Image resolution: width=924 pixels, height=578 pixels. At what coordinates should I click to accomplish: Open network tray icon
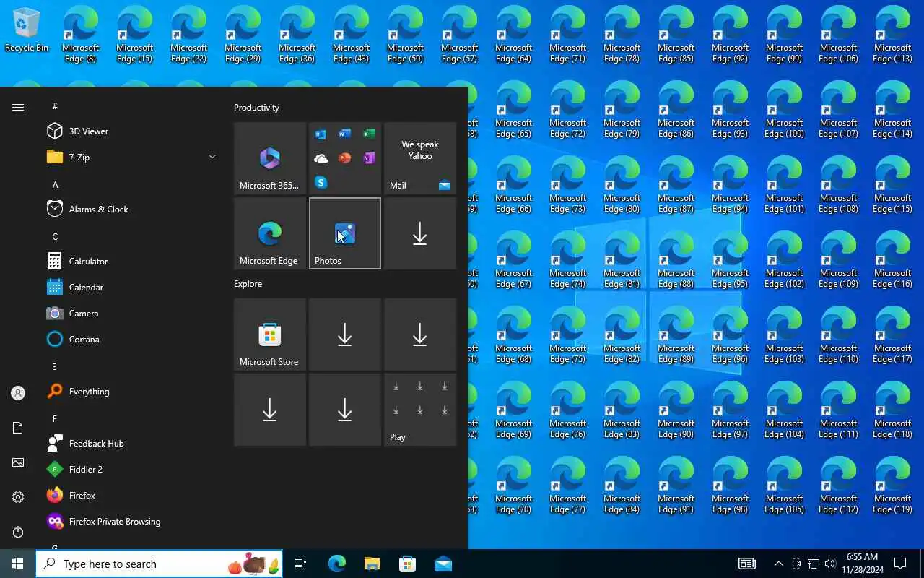pyautogui.click(x=813, y=564)
